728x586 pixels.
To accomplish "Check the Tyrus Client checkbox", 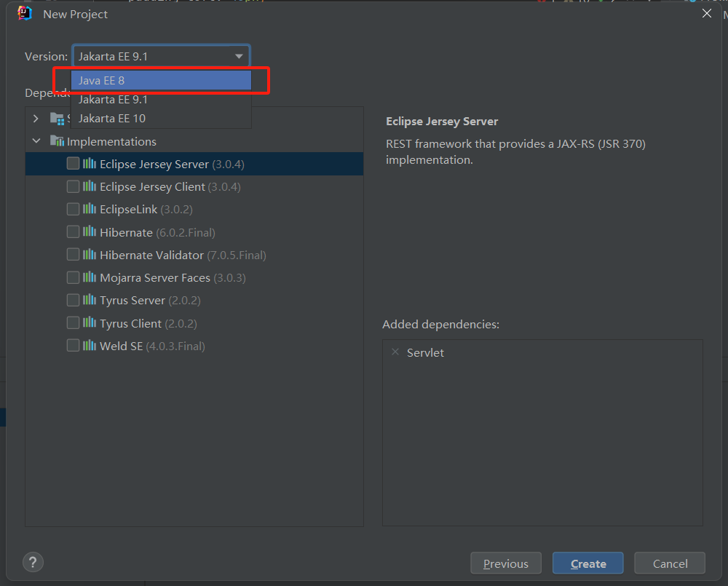I will [x=73, y=322].
